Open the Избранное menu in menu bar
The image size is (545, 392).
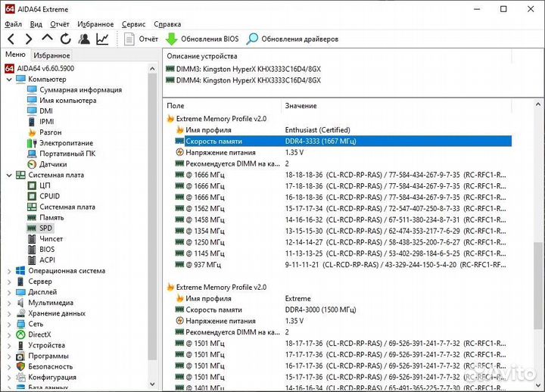(95, 24)
